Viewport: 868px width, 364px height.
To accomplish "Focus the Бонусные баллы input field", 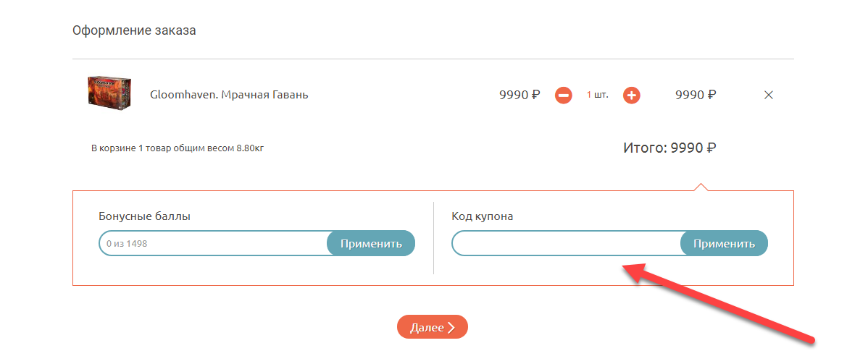I will tap(214, 244).
